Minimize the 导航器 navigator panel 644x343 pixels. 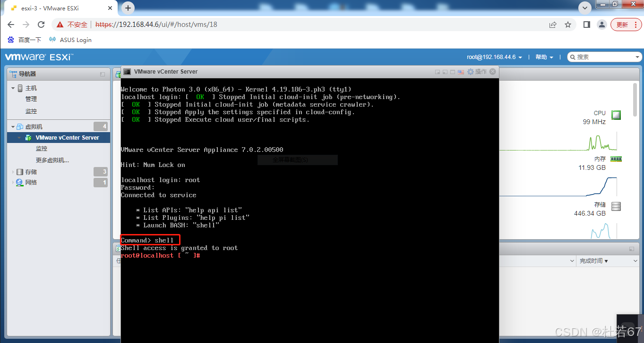[103, 74]
